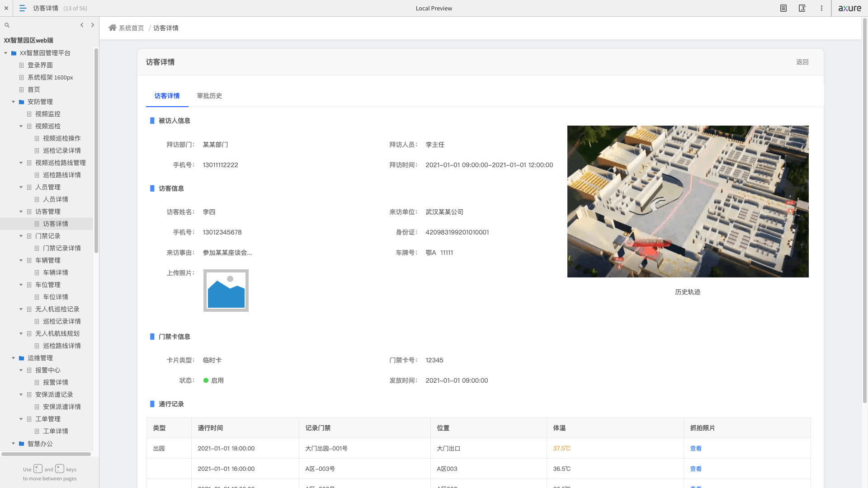Click the 返回 button

[x=802, y=62]
